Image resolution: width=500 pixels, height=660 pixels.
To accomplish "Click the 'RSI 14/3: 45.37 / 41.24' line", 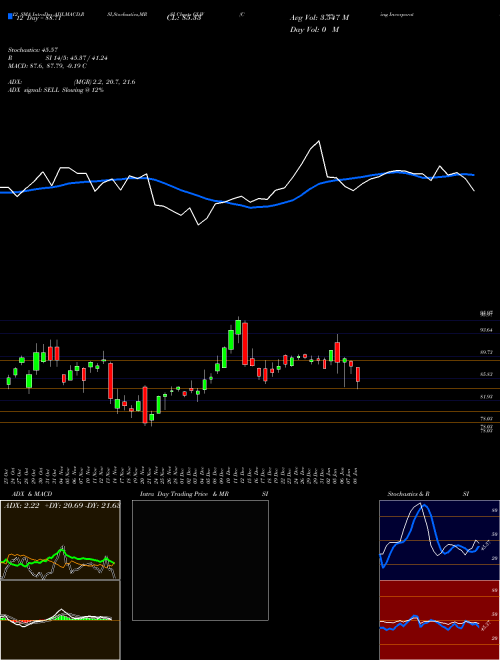I will point(57,58).
